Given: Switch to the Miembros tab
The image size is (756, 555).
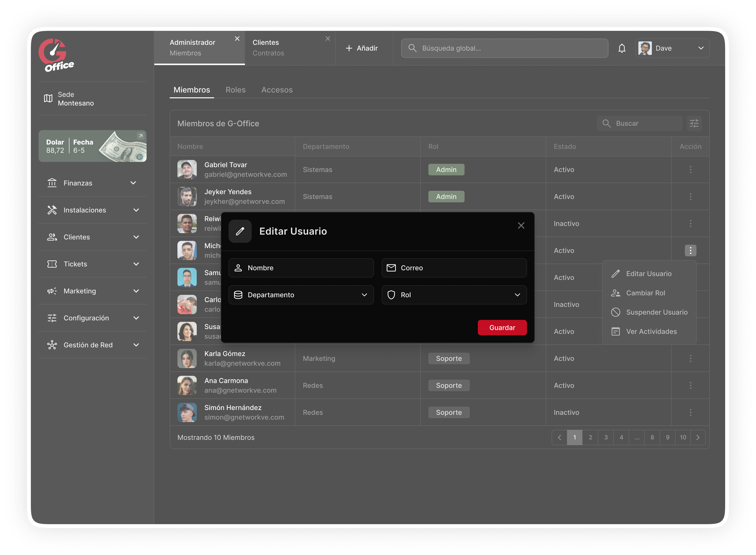Looking at the screenshot, I should click(192, 90).
